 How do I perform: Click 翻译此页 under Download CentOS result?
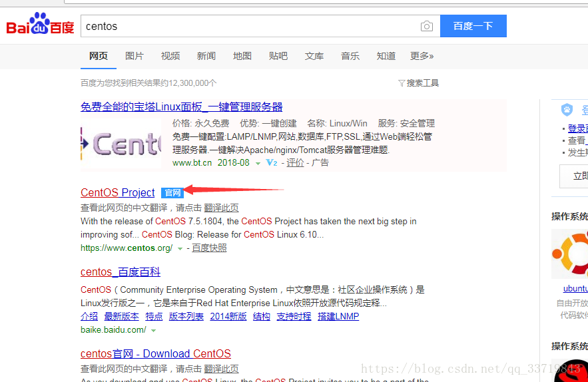(221, 369)
